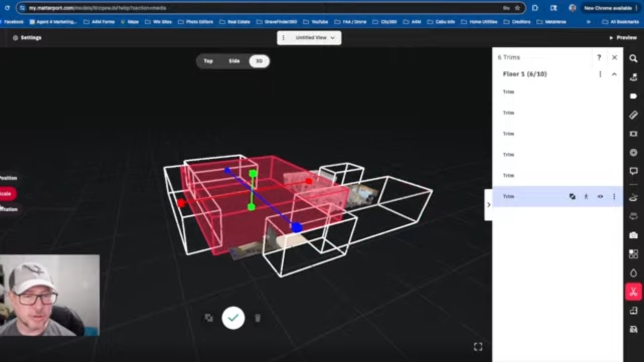Bookmark this page with star icon
This screenshot has width=644, height=362.
517,8
